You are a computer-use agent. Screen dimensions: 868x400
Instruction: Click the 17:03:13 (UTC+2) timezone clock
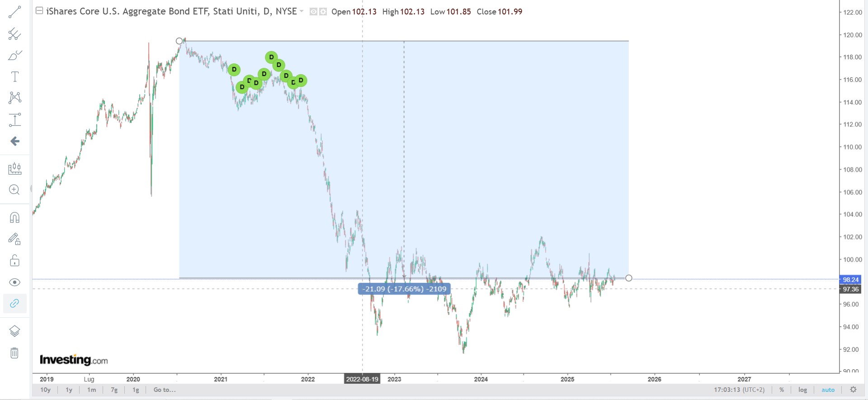click(x=739, y=390)
